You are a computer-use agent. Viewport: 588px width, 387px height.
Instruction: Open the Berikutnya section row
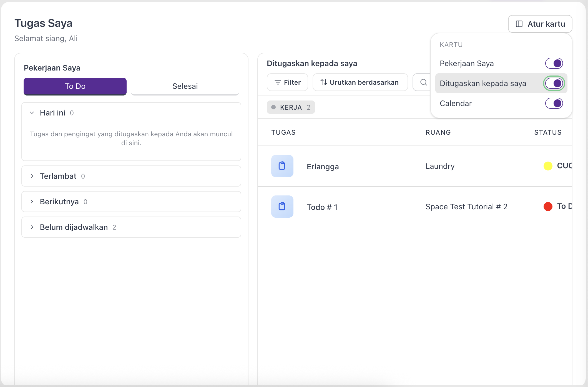(x=131, y=202)
